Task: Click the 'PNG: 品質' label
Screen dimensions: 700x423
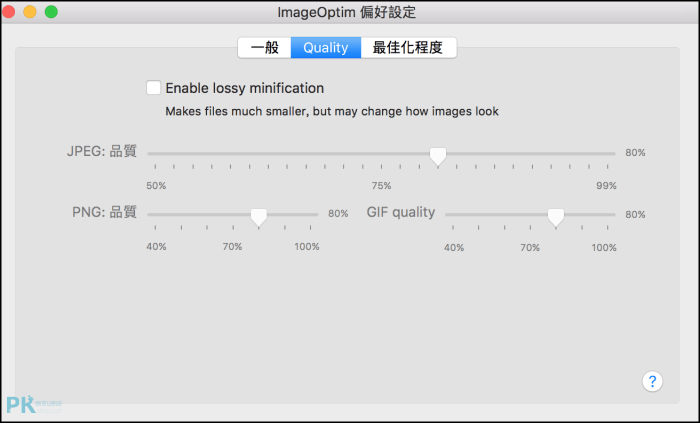Action: tap(104, 212)
